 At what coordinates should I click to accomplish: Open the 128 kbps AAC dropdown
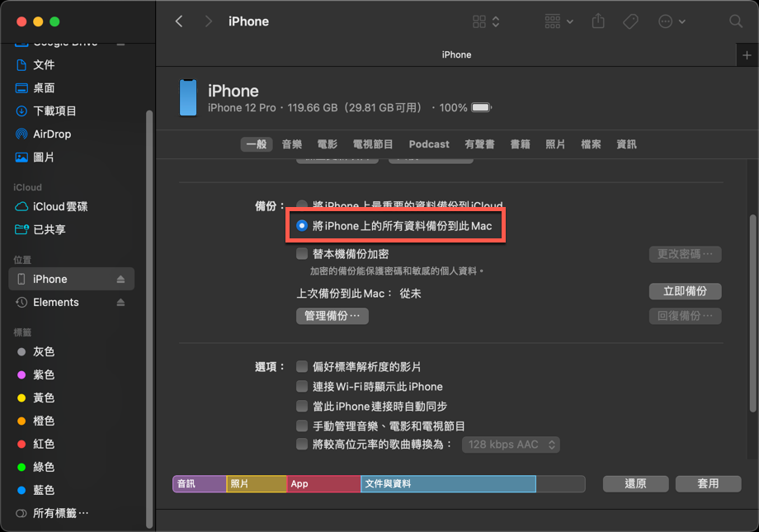coord(511,445)
